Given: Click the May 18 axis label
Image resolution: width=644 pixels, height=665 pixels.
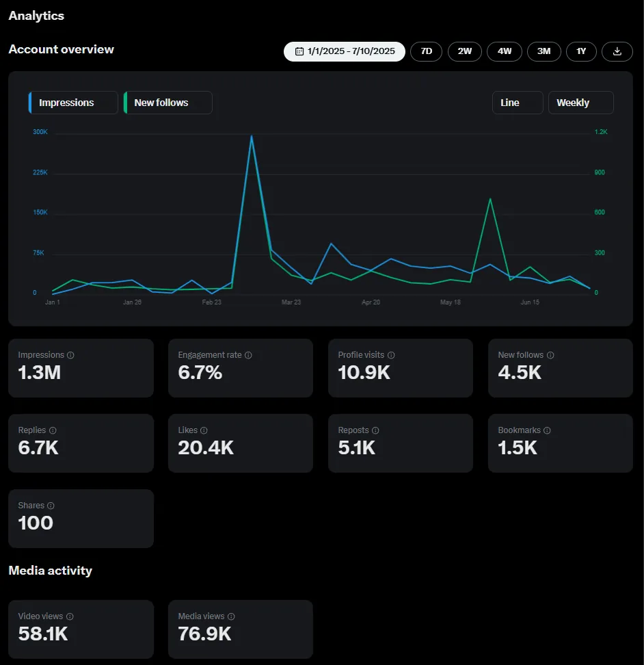Looking at the screenshot, I should click(x=450, y=302).
